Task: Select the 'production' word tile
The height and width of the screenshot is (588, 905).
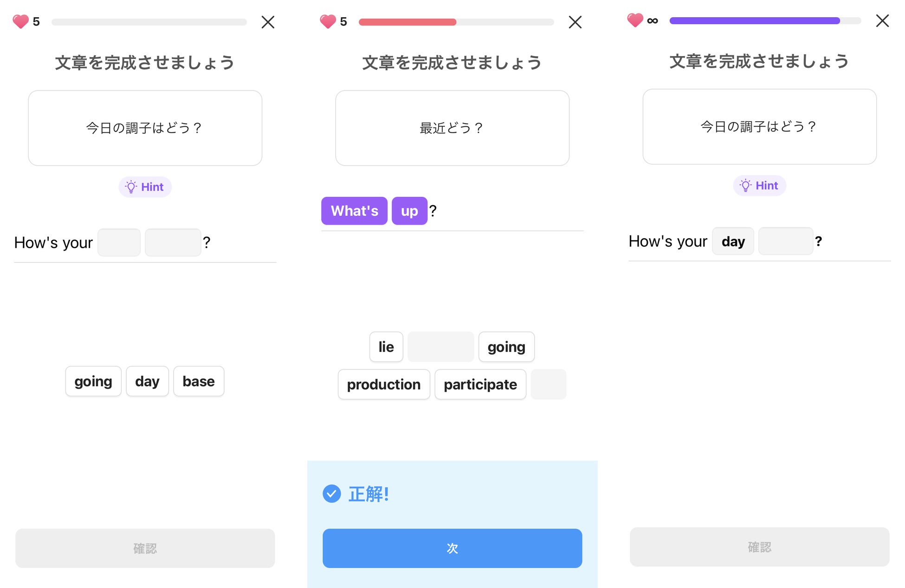Action: 384,384
